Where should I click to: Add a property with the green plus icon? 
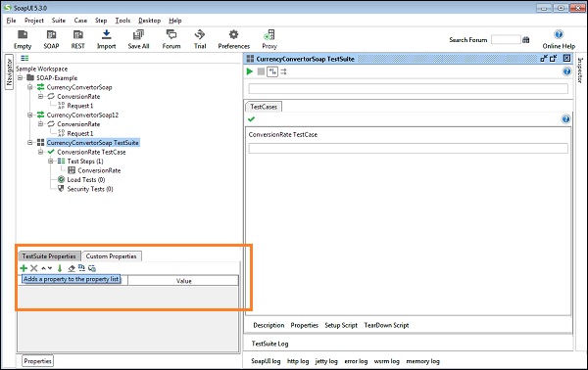tap(24, 268)
